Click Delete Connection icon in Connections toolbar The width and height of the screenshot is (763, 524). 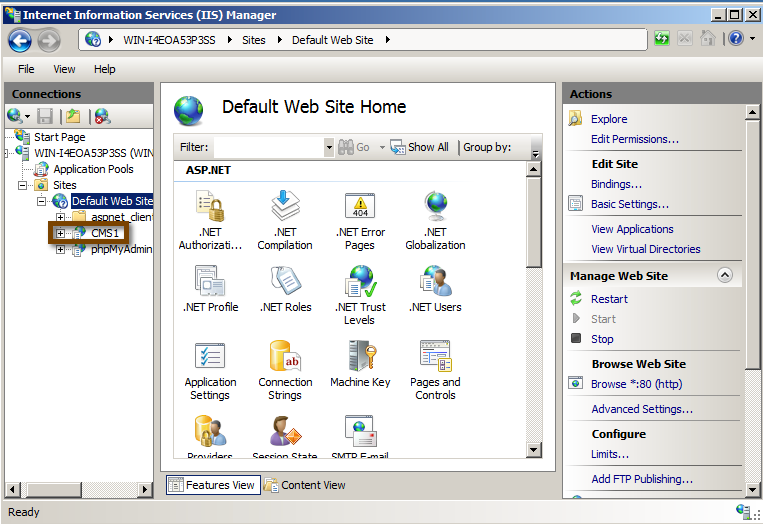(103, 116)
